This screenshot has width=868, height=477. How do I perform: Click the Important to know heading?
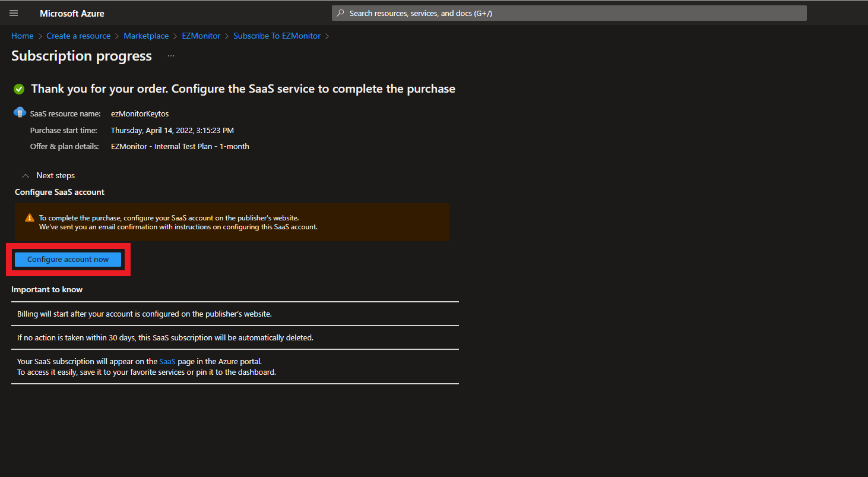[47, 289]
